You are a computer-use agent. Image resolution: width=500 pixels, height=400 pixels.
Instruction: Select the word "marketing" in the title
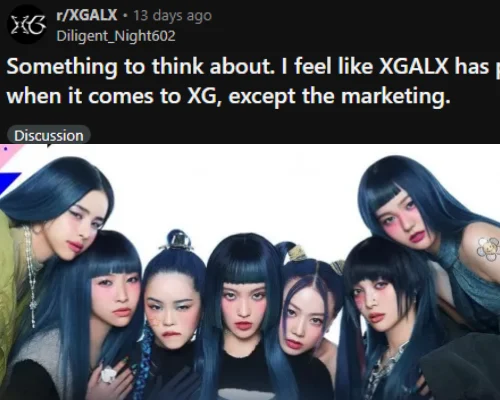coord(393,97)
